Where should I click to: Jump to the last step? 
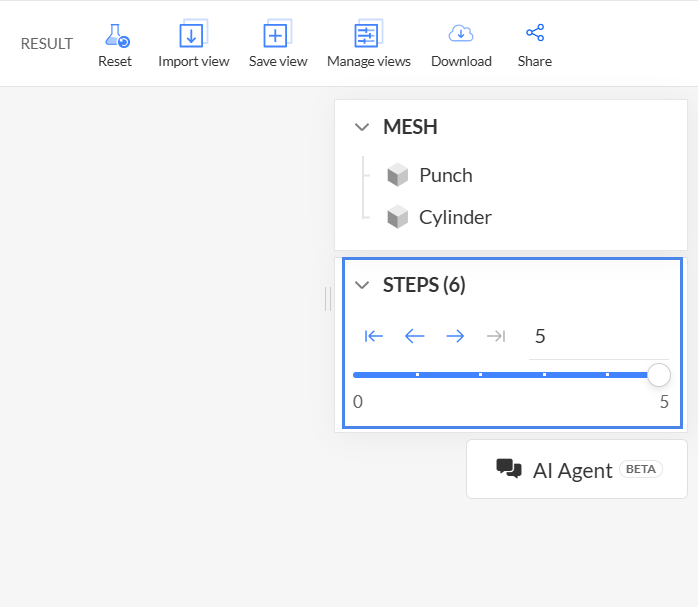click(496, 336)
